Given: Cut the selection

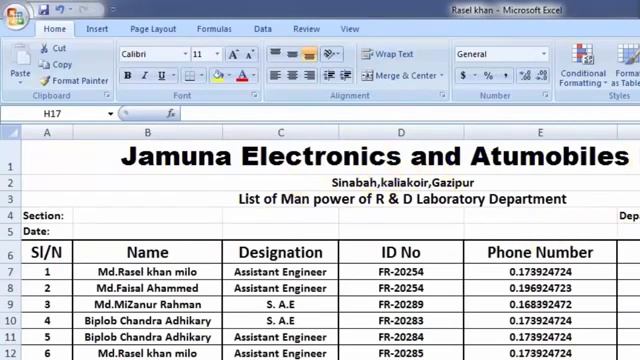Looking at the screenshot, I should pyautogui.click(x=53, y=48).
